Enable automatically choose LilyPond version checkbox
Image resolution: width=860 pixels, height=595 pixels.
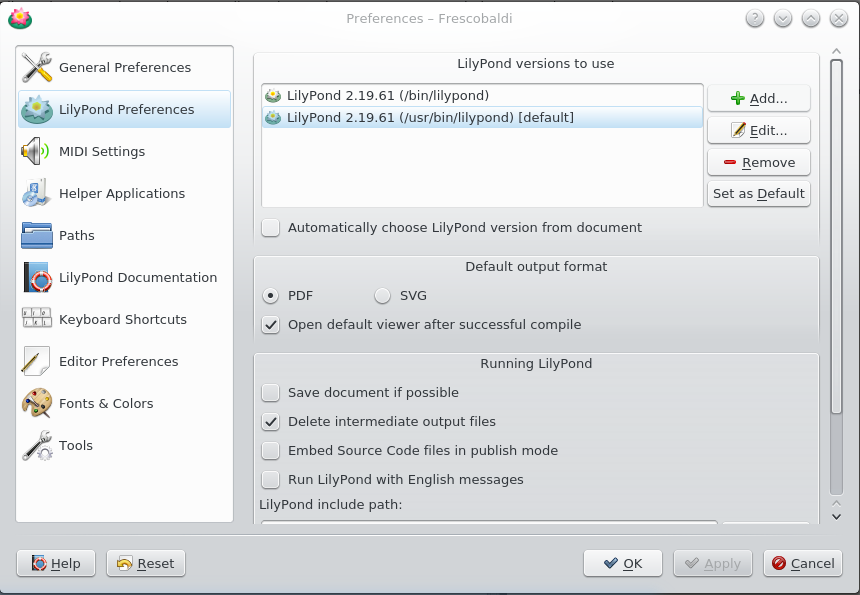point(270,228)
